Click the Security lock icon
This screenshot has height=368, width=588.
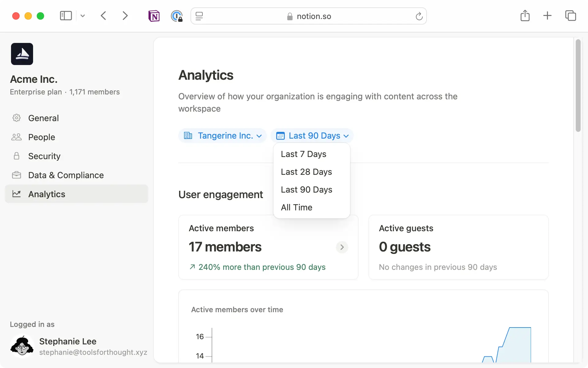click(17, 156)
